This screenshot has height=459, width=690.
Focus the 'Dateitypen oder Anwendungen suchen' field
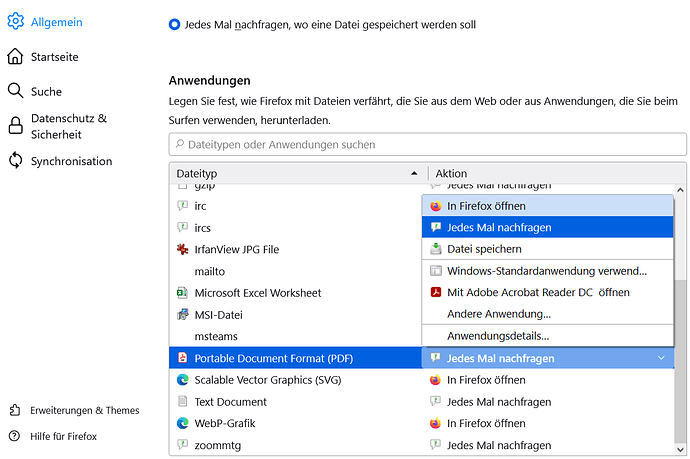click(427, 144)
